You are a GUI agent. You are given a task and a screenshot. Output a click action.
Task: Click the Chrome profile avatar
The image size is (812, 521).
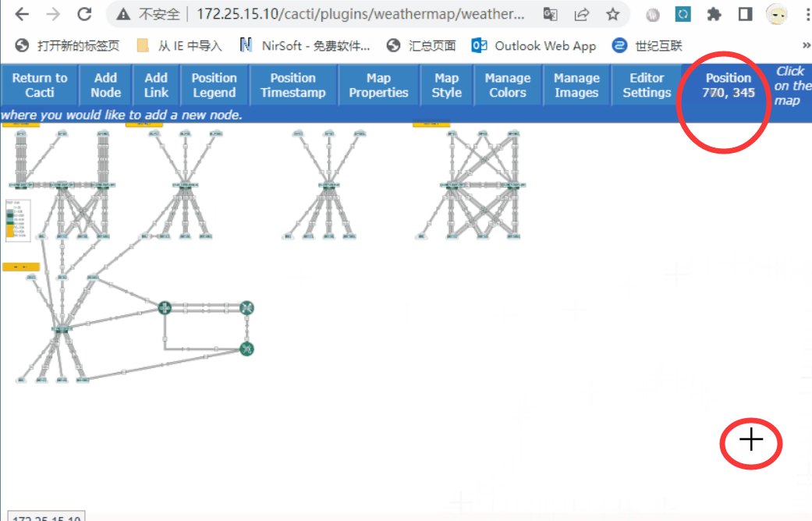point(776,13)
